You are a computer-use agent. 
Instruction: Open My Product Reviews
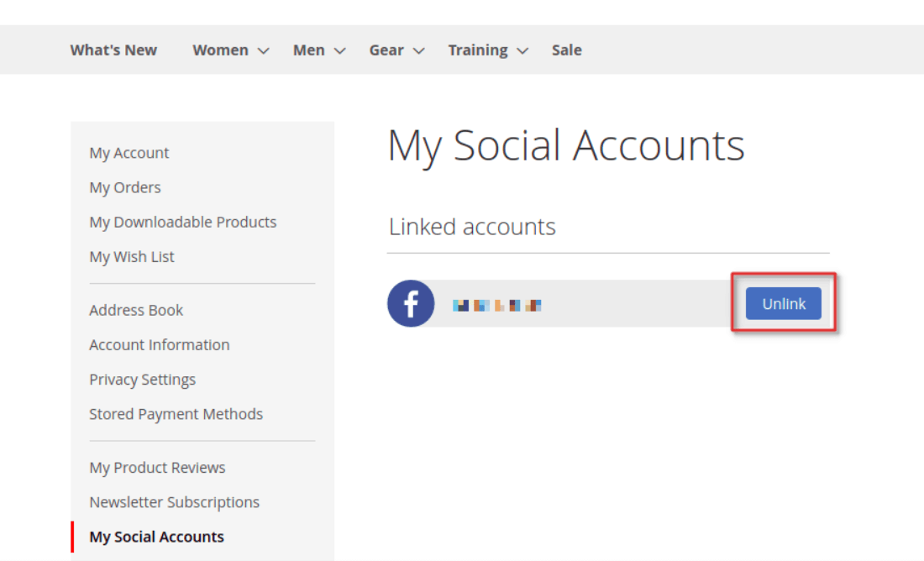(x=158, y=468)
